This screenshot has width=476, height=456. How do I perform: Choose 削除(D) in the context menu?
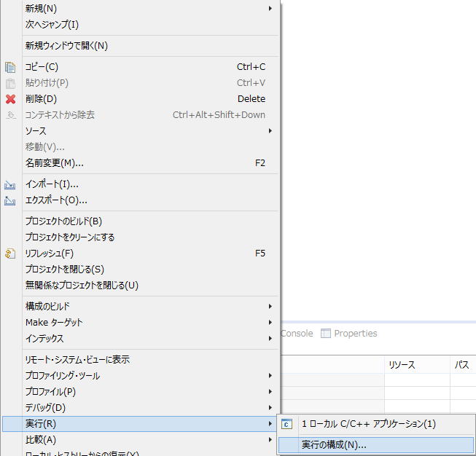click(x=151, y=99)
